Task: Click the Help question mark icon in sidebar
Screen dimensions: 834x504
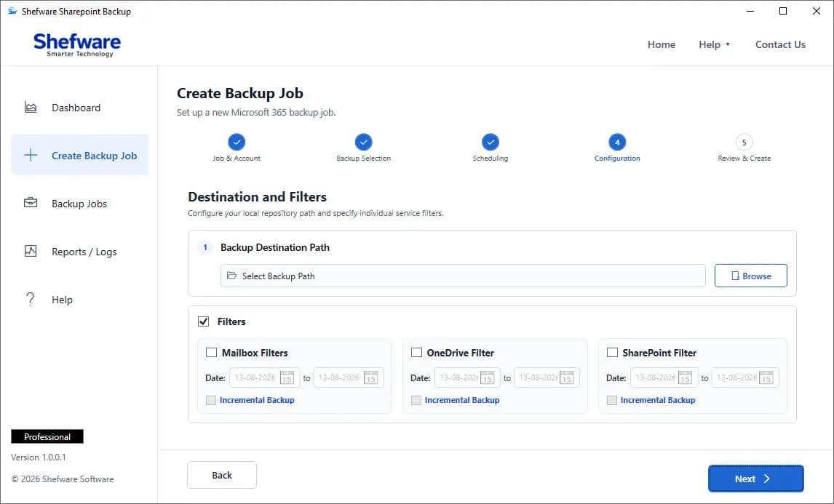Action: click(31, 299)
